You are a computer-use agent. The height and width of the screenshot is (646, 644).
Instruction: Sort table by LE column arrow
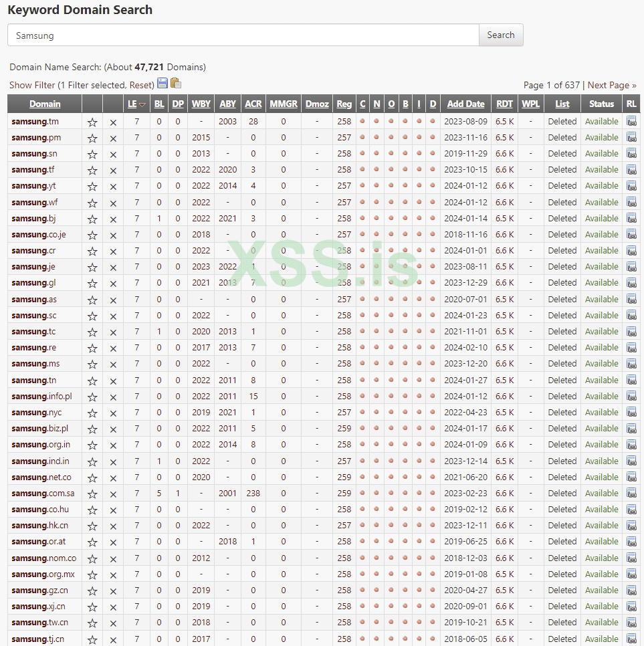pos(142,104)
